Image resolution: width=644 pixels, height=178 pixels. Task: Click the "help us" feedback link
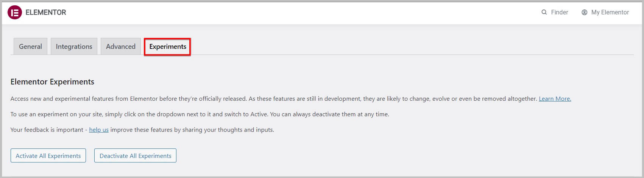click(x=99, y=130)
